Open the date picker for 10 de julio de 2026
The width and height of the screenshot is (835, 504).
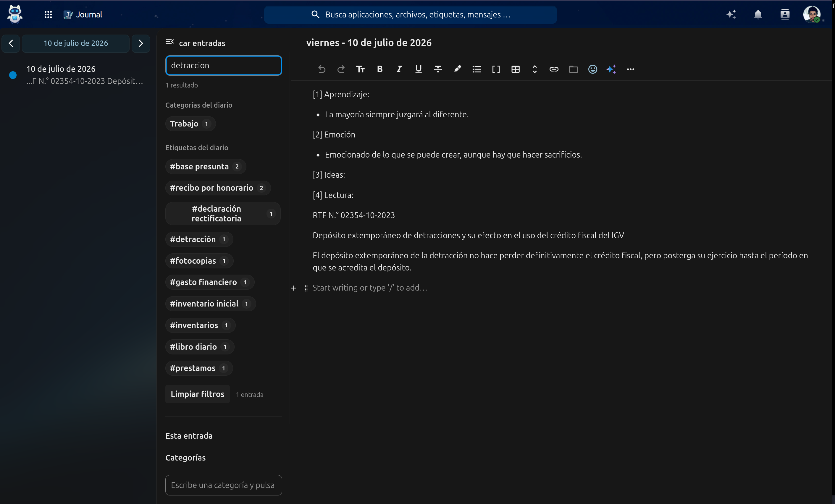coord(76,43)
